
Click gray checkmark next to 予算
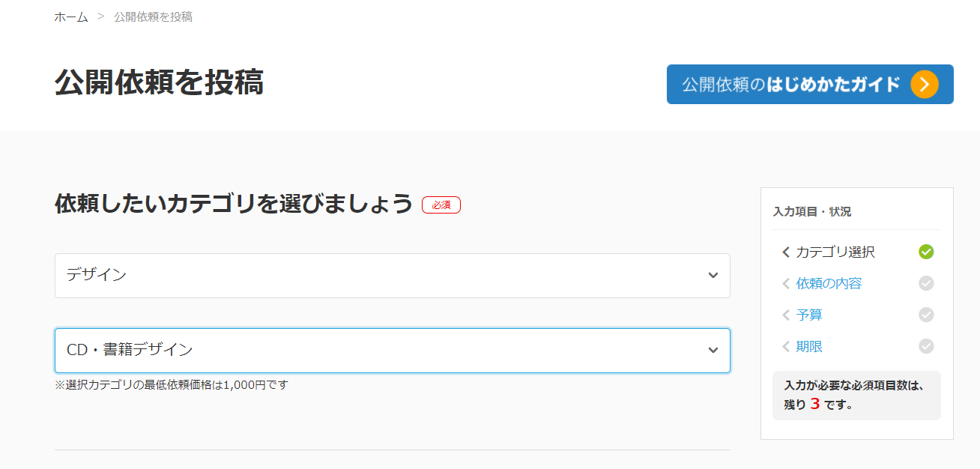pyautogui.click(x=926, y=315)
